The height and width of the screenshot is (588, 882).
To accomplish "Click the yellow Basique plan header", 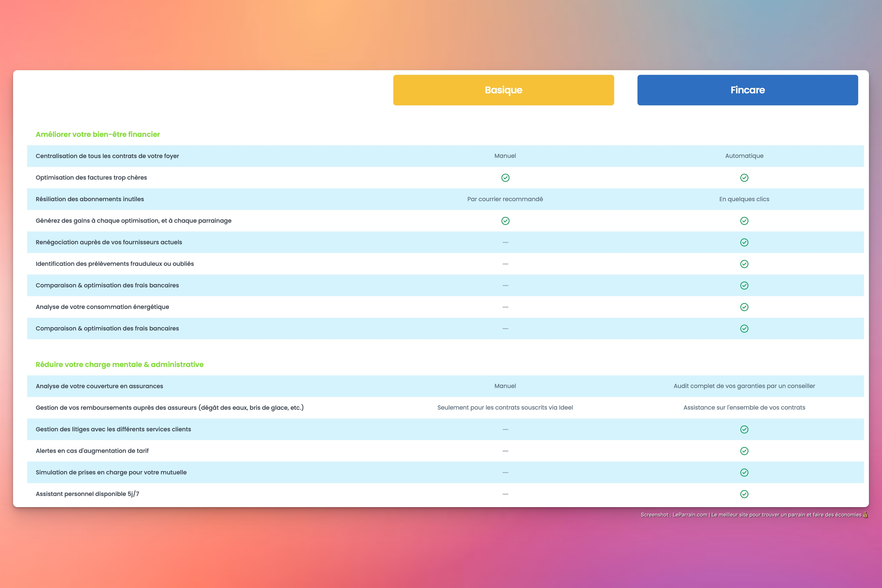I will (x=503, y=90).
